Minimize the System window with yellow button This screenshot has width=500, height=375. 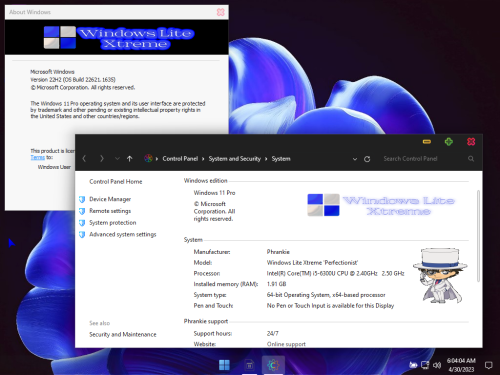tap(427, 142)
